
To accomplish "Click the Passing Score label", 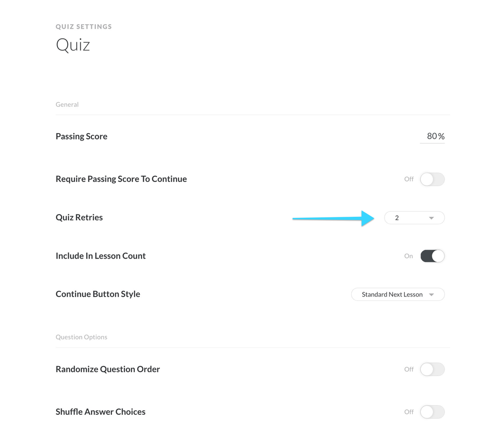I will tap(81, 136).
